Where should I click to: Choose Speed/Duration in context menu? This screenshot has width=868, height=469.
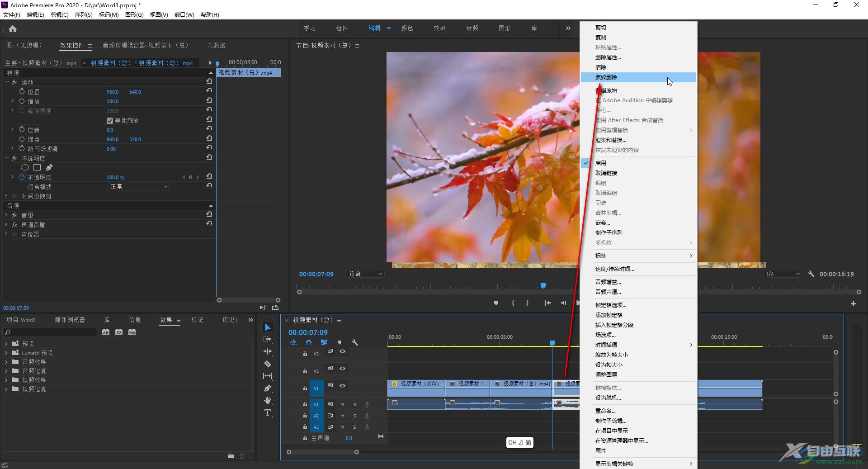(638, 269)
